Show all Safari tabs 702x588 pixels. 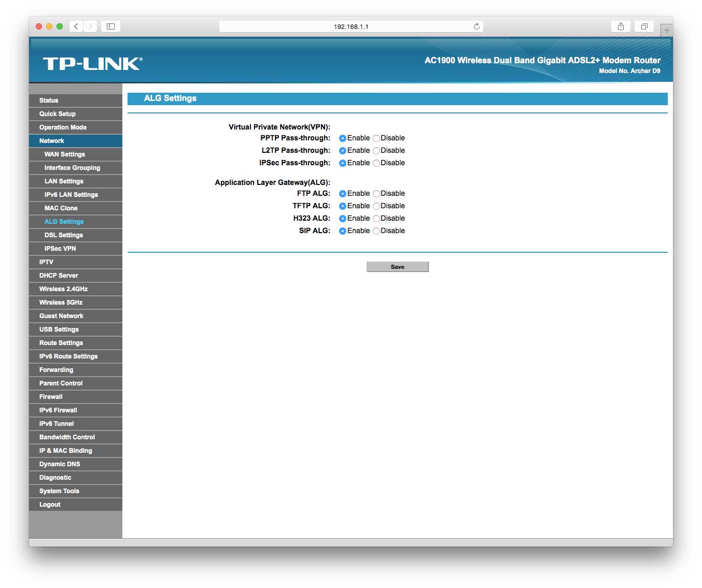tap(644, 26)
